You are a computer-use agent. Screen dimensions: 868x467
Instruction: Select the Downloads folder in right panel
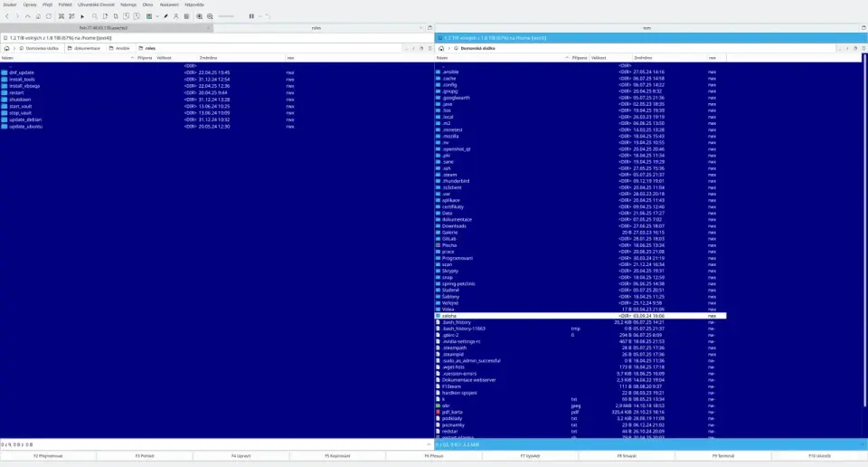point(454,226)
